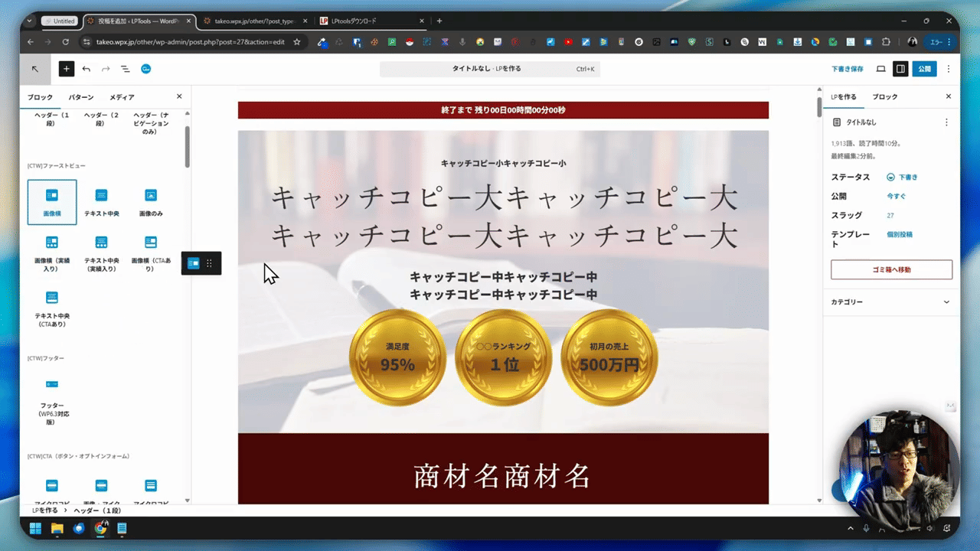Viewport: 980px width, 551px height.
Task: Select the 画像横 first-view block
Action: tap(52, 201)
